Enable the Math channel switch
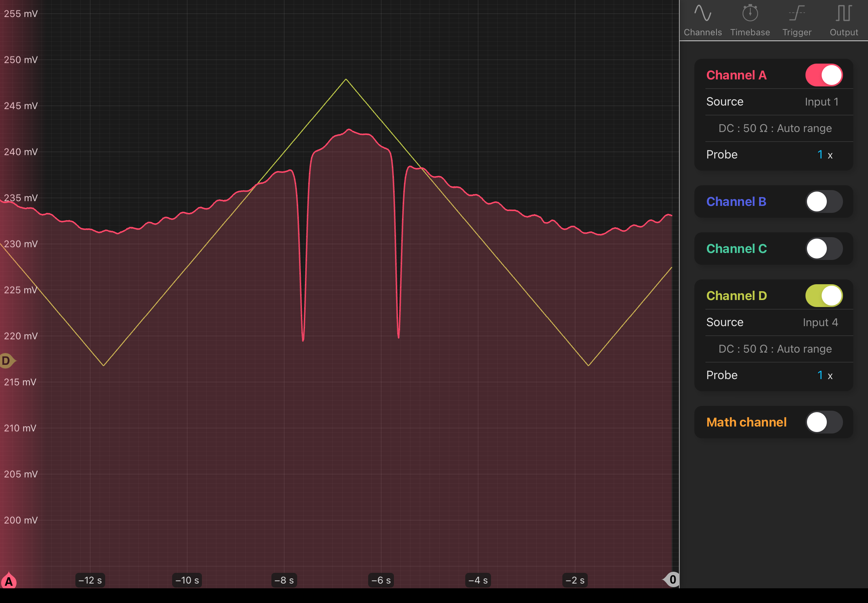This screenshot has width=868, height=603. [823, 422]
